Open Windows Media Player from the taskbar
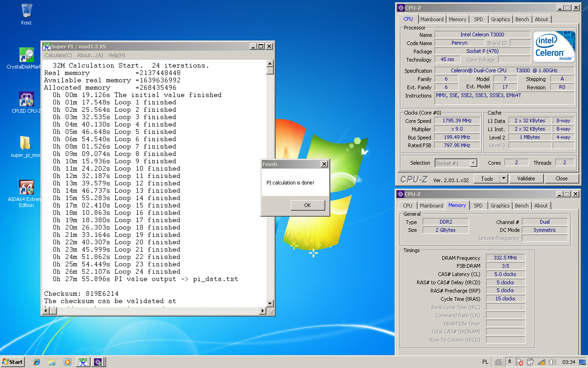Screen dimensions: 588x368 click(x=67, y=362)
